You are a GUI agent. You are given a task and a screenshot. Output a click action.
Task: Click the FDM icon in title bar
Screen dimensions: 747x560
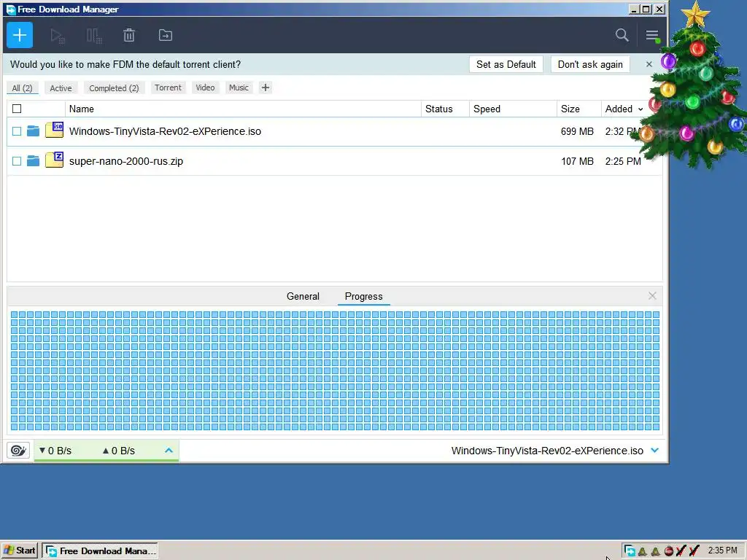coord(10,9)
